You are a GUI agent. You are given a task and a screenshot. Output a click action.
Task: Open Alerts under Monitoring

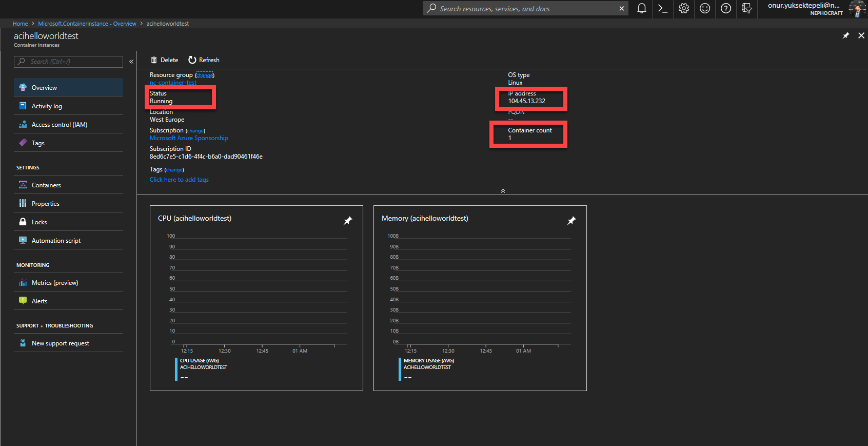click(68, 301)
